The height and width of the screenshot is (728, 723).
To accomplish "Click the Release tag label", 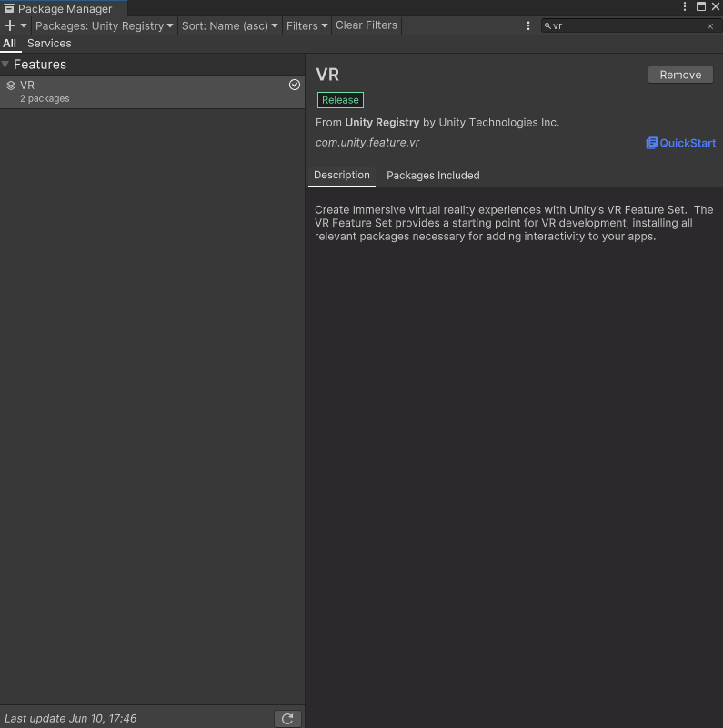I will tap(340, 100).
